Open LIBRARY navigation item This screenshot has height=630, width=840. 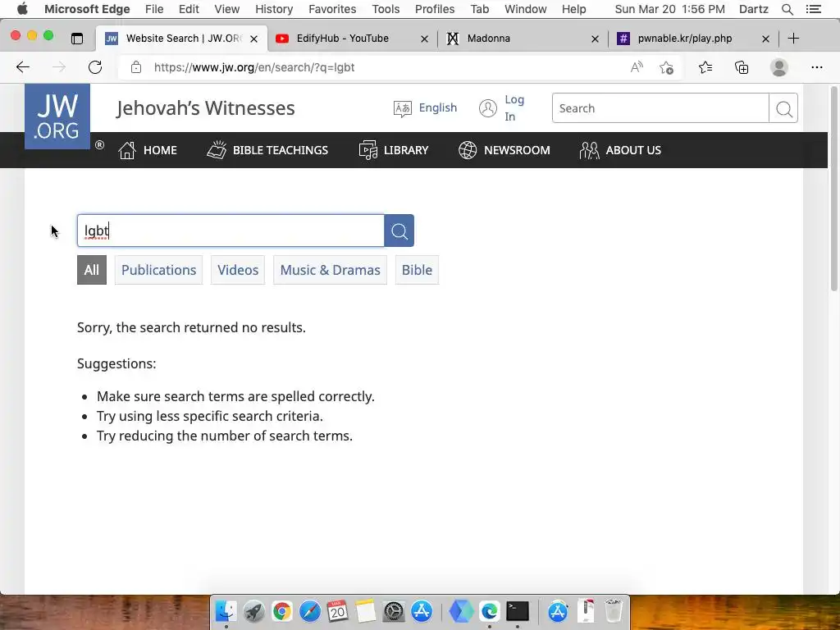393,151
